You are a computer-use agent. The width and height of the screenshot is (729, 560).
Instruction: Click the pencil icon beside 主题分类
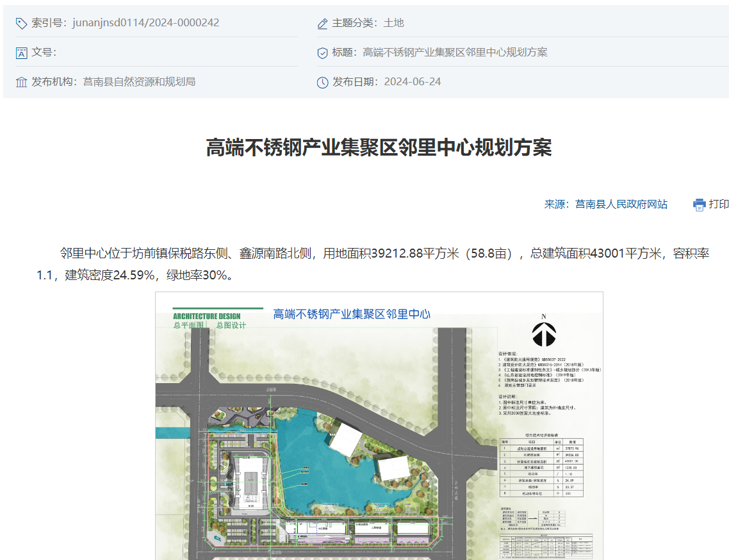[x=323, y=23]
